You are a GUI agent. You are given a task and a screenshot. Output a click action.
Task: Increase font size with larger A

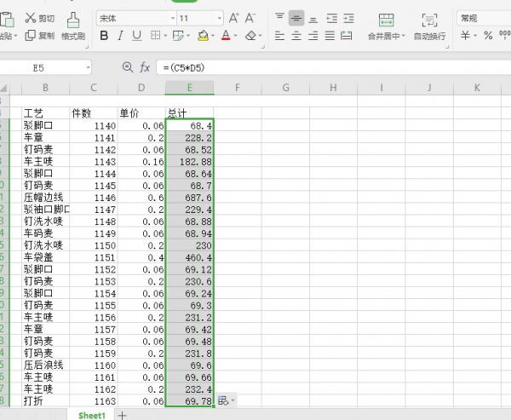point(233,18)
